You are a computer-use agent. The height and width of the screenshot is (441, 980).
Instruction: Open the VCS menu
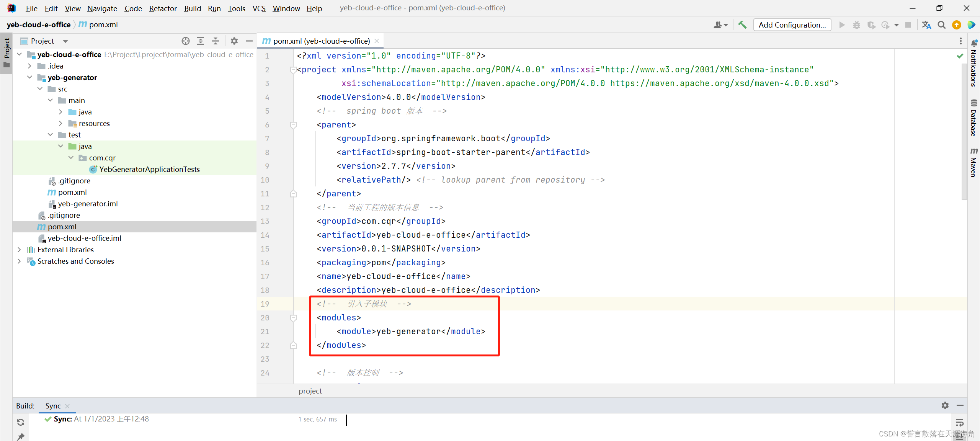[259, 8]
